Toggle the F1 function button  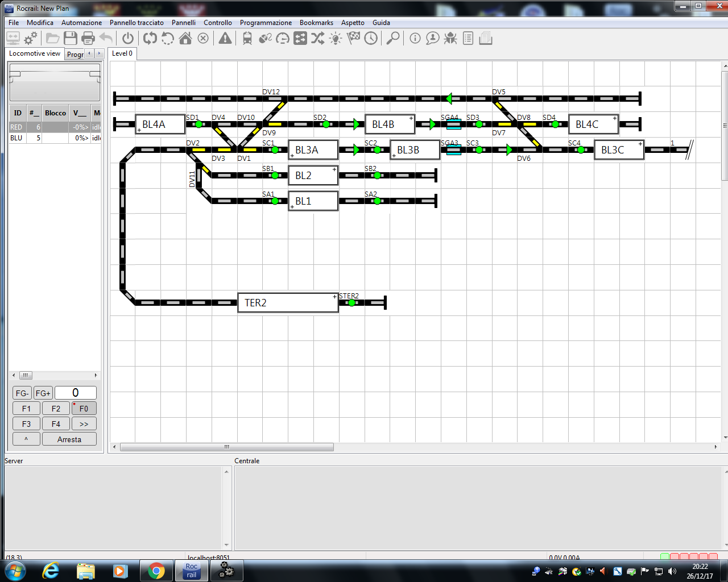click(x=26, y=408)
